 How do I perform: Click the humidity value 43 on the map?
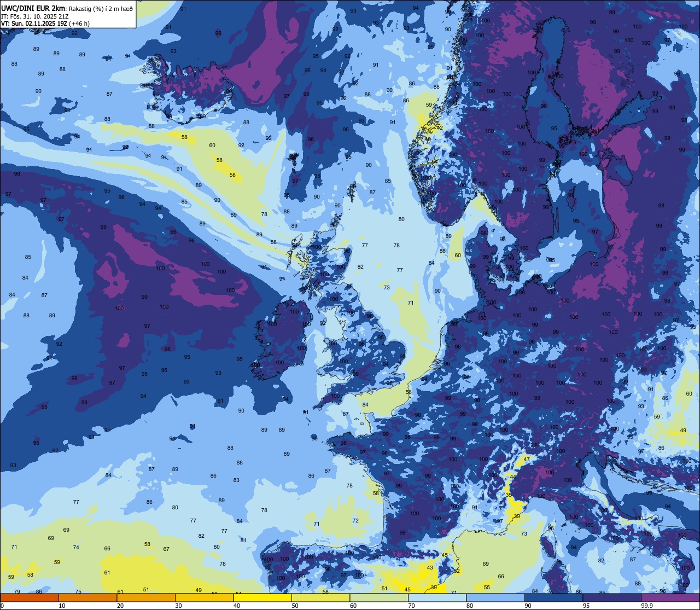tap(430, 567)
